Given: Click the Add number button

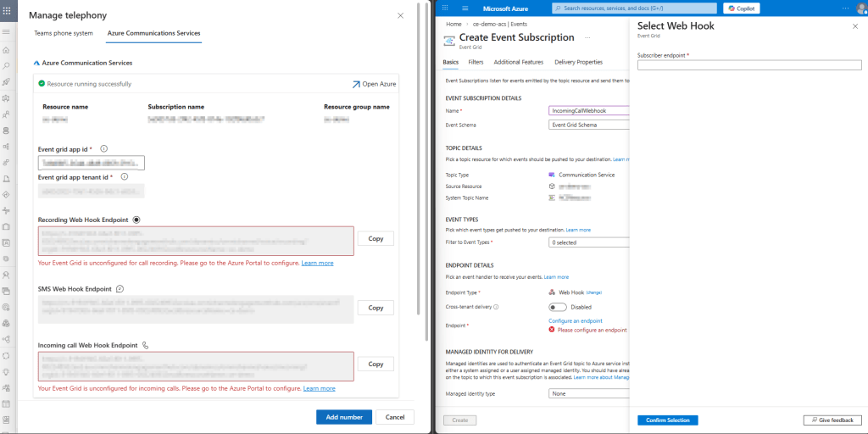Looking at the screenshot, I should click(343, 417).
